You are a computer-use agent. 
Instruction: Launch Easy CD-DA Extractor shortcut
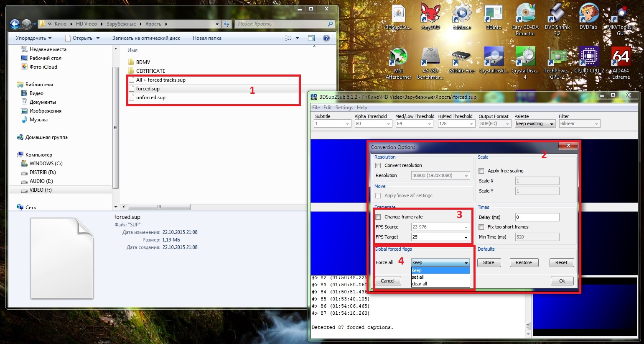[525, 20]
